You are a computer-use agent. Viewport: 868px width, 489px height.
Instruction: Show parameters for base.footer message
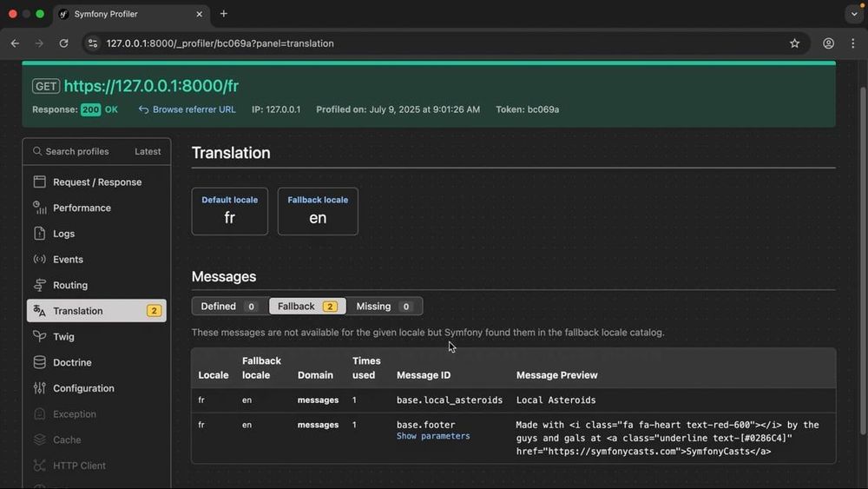click(433, 436)
